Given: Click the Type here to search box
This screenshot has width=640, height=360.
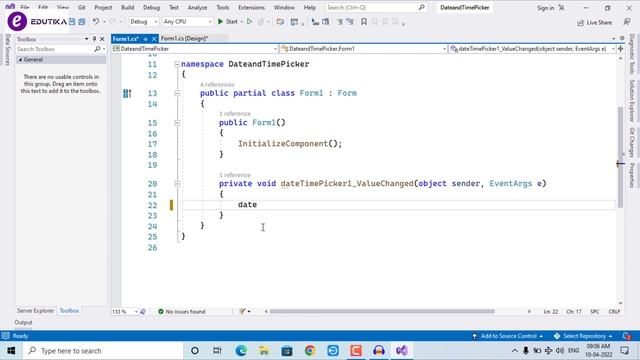Looking at the screenshot, I should click(x=103, y=351).
